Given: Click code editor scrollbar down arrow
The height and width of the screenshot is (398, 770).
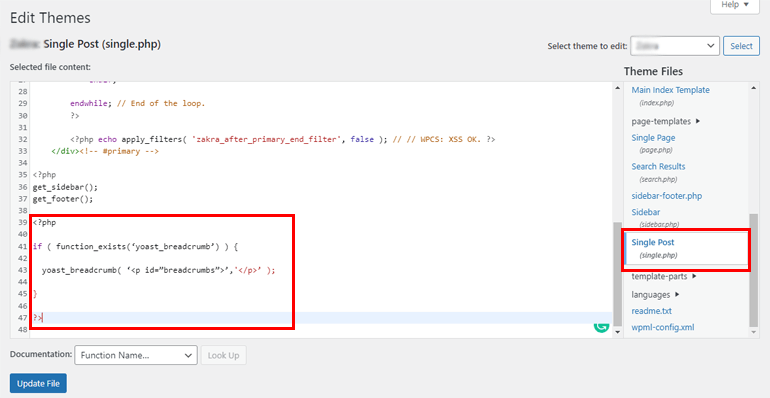Looking at the screenshot, I should point(618,332).
